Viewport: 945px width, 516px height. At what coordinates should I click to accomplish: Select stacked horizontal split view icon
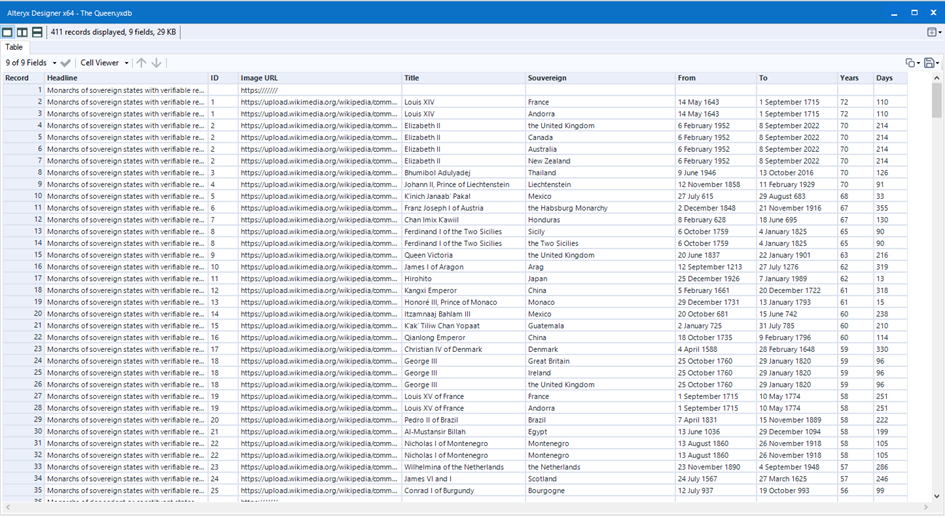[37, 32]
